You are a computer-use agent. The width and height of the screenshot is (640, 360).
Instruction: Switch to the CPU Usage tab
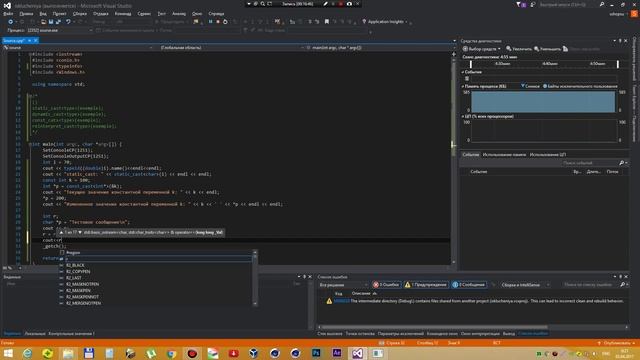(548, 155)
